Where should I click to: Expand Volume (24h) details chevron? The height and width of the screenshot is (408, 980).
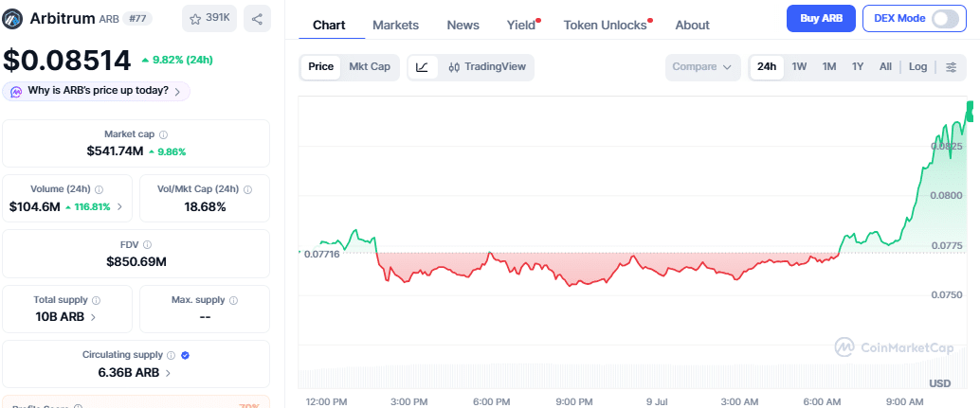[119, 206]
